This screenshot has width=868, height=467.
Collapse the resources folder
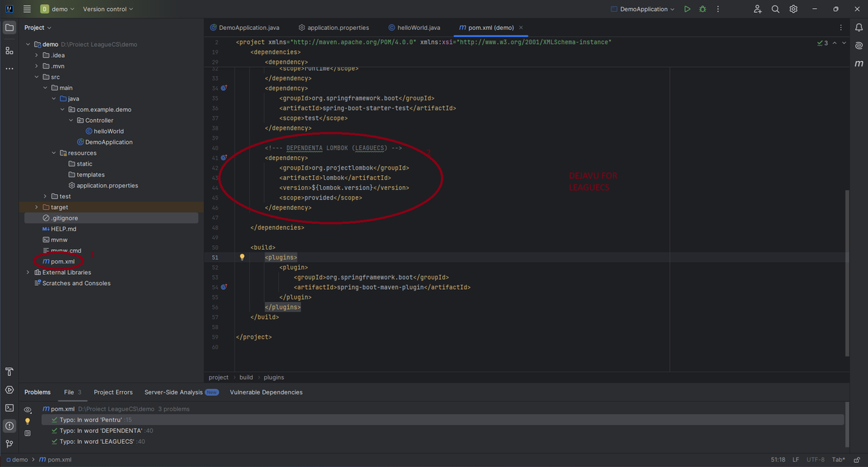(54, 153)
